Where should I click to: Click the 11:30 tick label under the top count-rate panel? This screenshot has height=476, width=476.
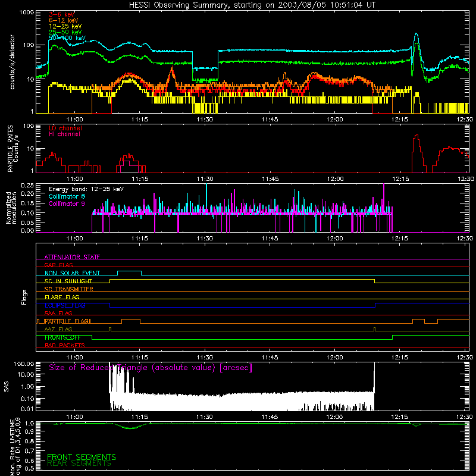click(x=205, y=120)
